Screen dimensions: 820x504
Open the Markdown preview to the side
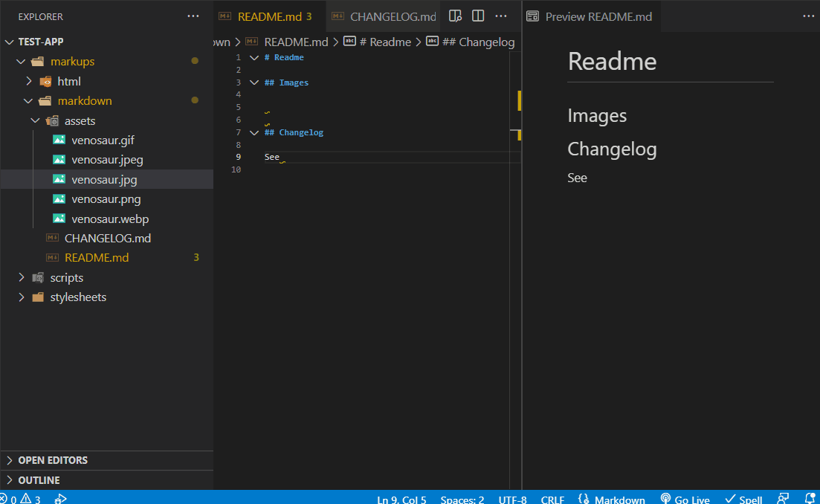tap(455, 16)
